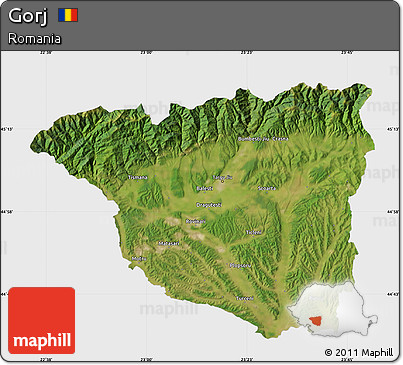The height and width of the screenshot is (365, 403).
Task: Click the 'Rovinari' map label
Action: click(x=196, y=222)
